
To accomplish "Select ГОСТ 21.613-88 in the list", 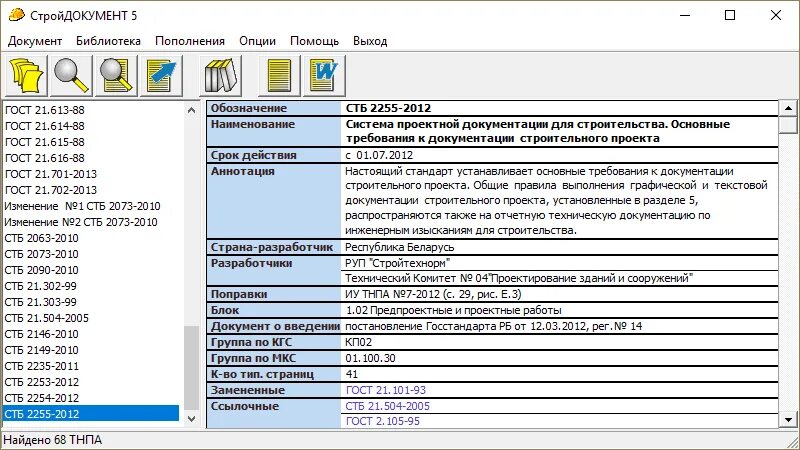I will pos(45,110).
